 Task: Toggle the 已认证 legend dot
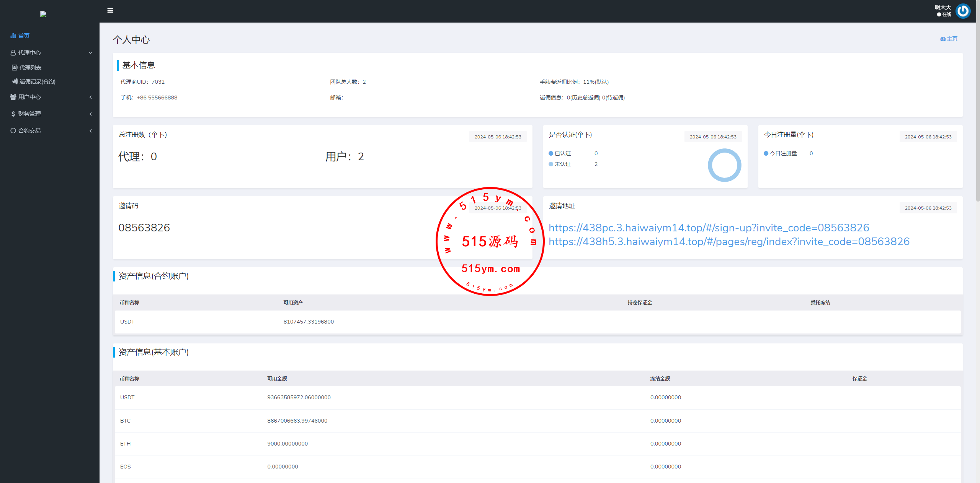click(551, 153)
